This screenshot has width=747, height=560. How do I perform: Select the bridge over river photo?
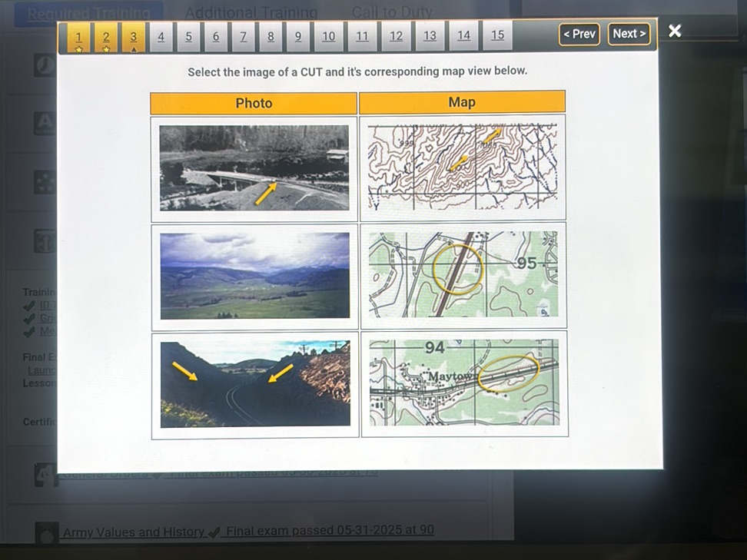(x=254, y=167)
